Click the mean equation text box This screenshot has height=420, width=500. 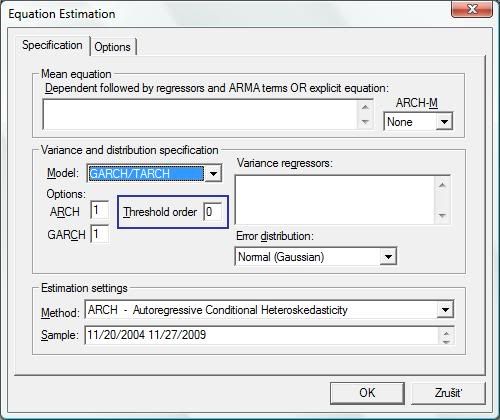point(200,115)
